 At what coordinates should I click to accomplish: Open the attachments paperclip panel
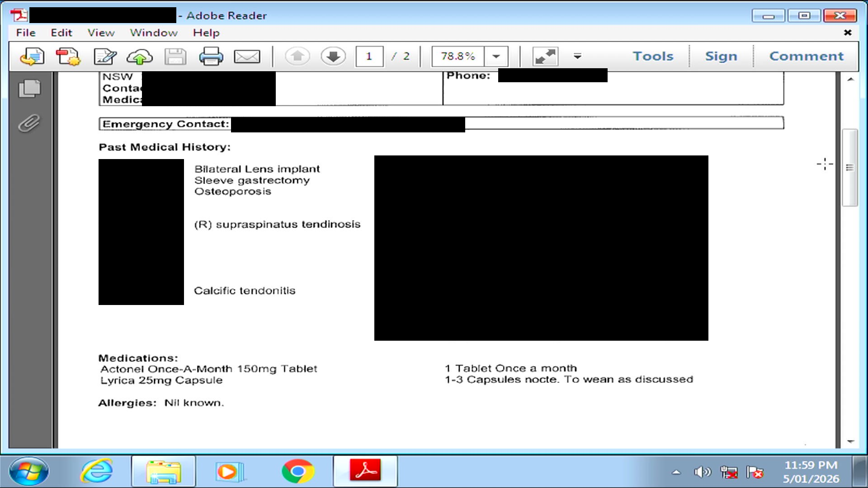(29, 123)
